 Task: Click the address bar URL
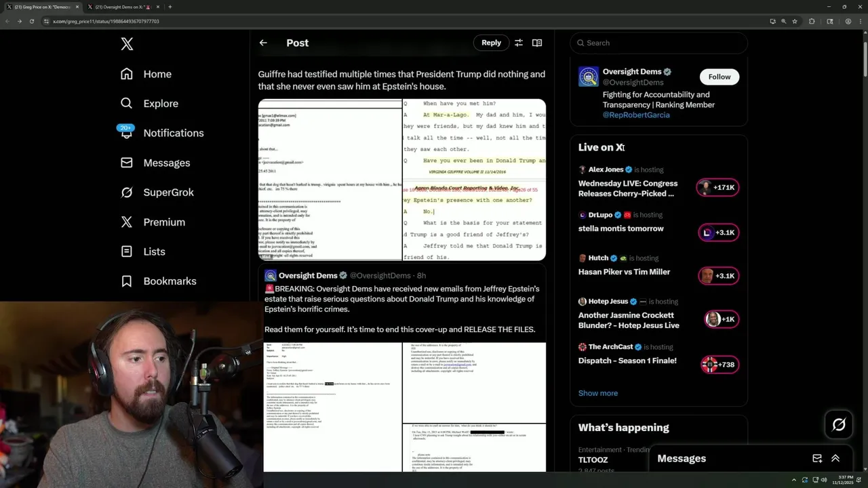click(x=106, y=21)
